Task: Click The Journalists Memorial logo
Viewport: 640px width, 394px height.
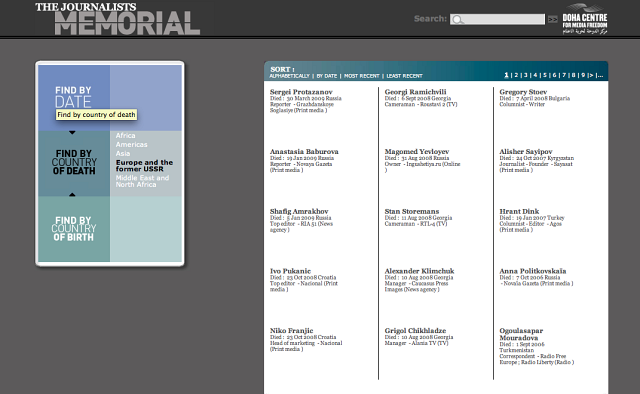Action: pyautogui.click(x=118, y=19)
